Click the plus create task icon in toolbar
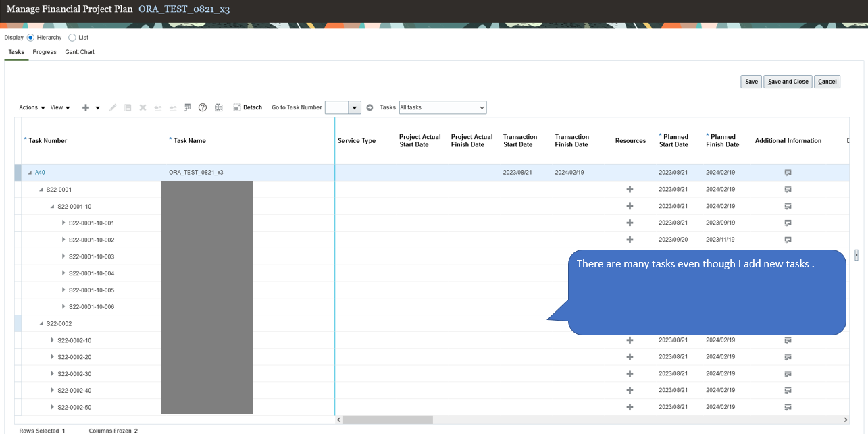 click(x=86, y=107)
